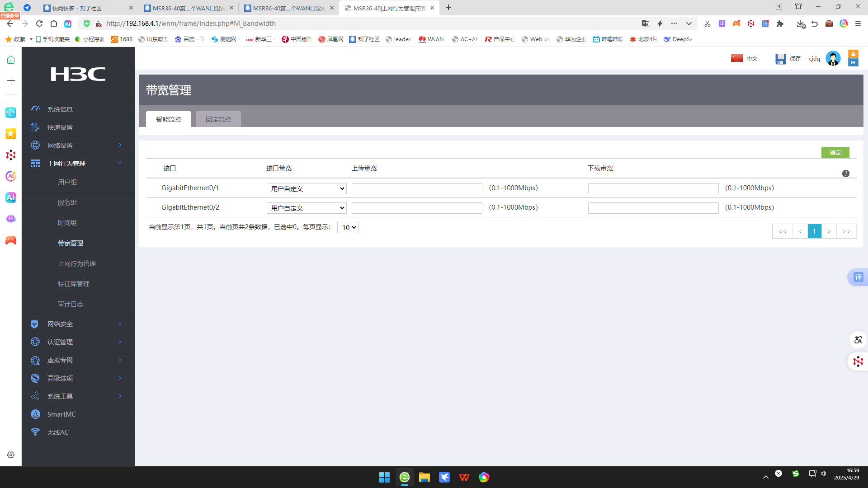Switch to the 智能流控 tab

click(x=169, y=119)
